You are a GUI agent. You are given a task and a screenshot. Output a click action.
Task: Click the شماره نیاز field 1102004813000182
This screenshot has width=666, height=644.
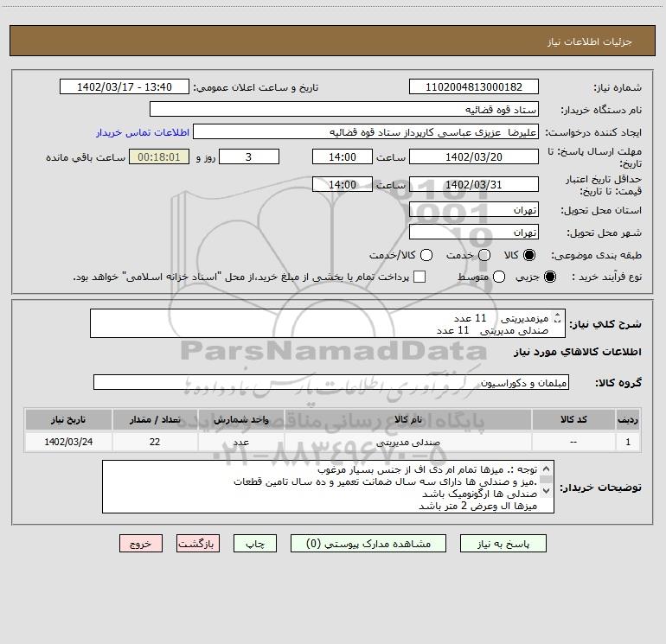click(474, 87)
